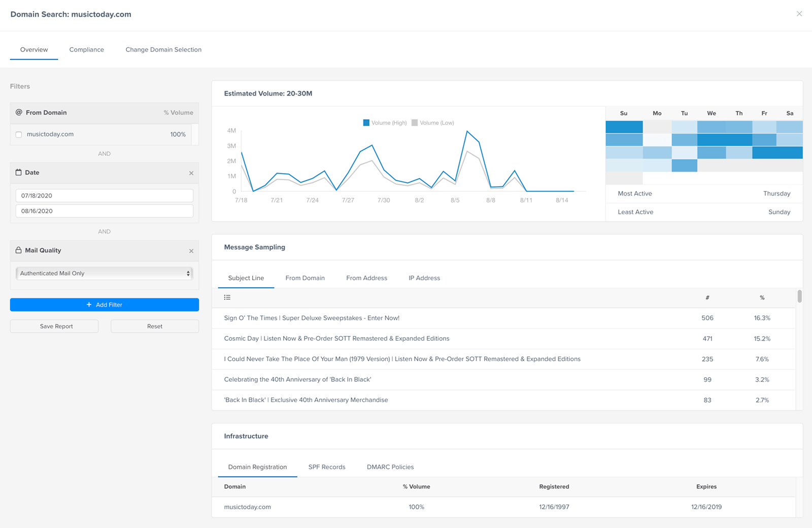Click the plus icon inside Add Filter

pyautogui.click(x=88, y=305)
